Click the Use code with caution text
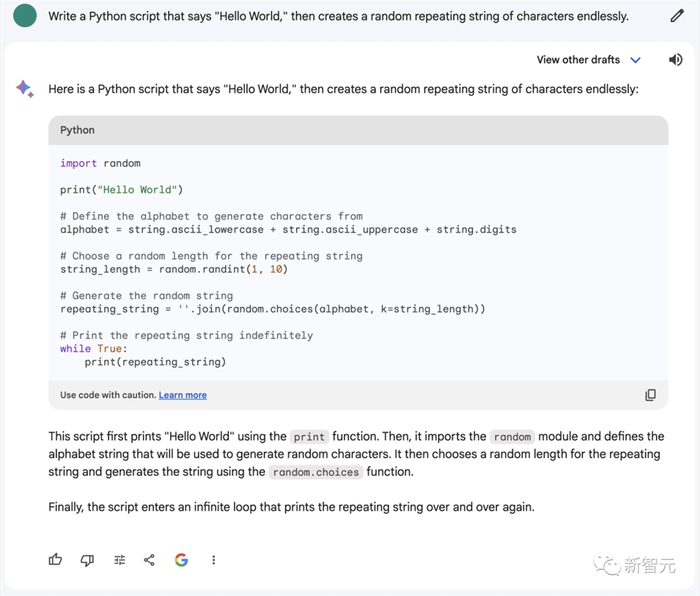 tap(108, 395)
